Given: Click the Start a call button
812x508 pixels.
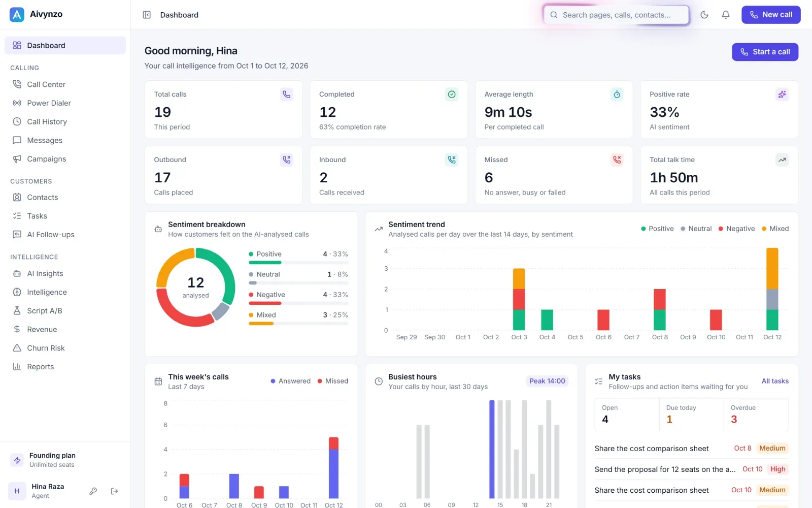Looking at the screenshot, I should click(x=765, y=52).
